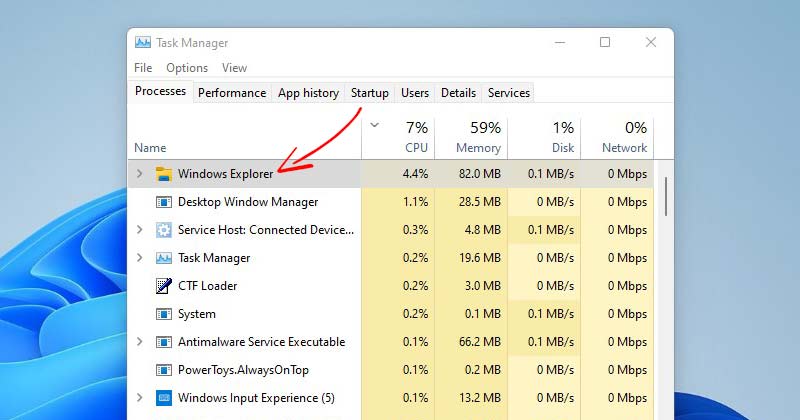Click the CTF Loader pen icon

(x=164, y=286)
